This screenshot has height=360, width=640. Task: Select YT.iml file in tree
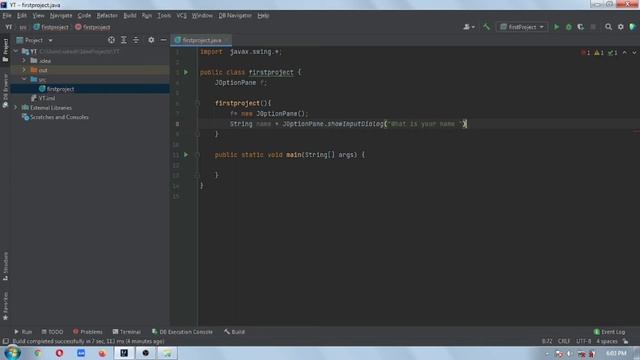pos(43,98)
